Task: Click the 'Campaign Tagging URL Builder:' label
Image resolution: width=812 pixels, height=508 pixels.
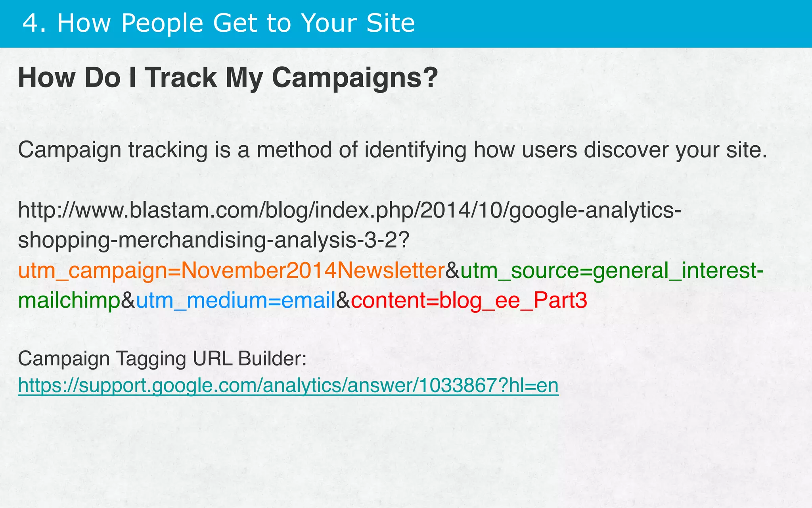Action: coord(162,359)
